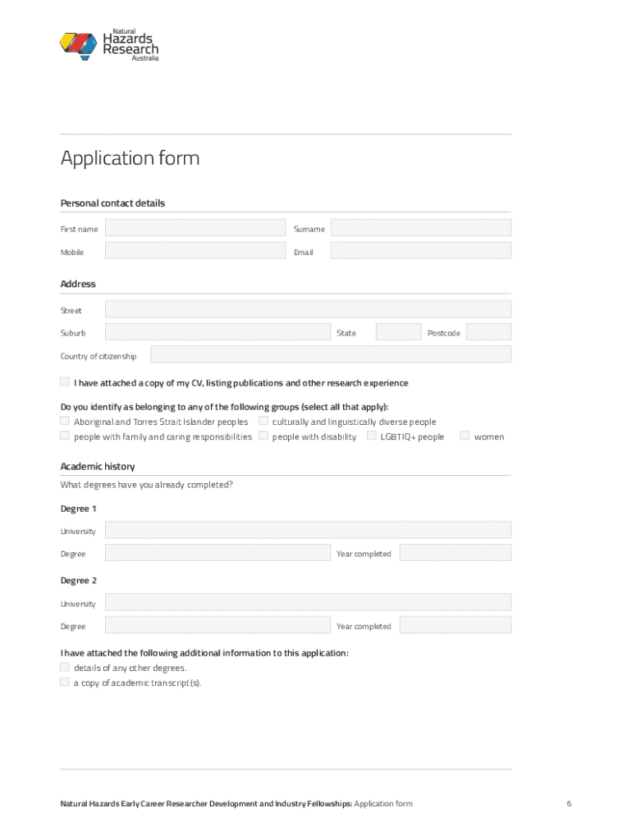The width and height of the screenshot is (632, 840).
Task: Click the Country of citizenship field
Action: [330, 354]
